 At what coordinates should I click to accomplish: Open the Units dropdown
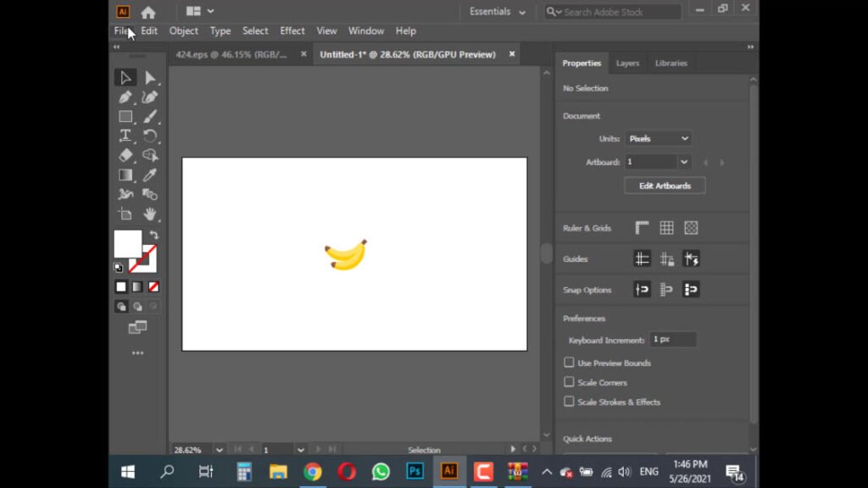[x=659, y=138]
